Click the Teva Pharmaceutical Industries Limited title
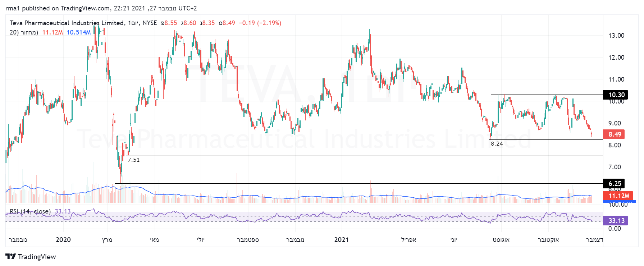The width and height of the screenshot is (644, 266). pos(67,23)
